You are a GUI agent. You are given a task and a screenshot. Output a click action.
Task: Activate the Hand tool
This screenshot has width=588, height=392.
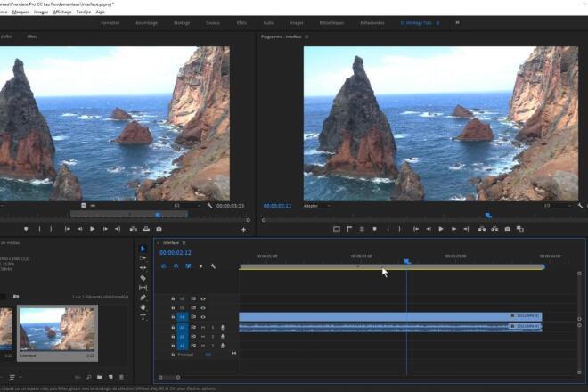tap(143, 307)
